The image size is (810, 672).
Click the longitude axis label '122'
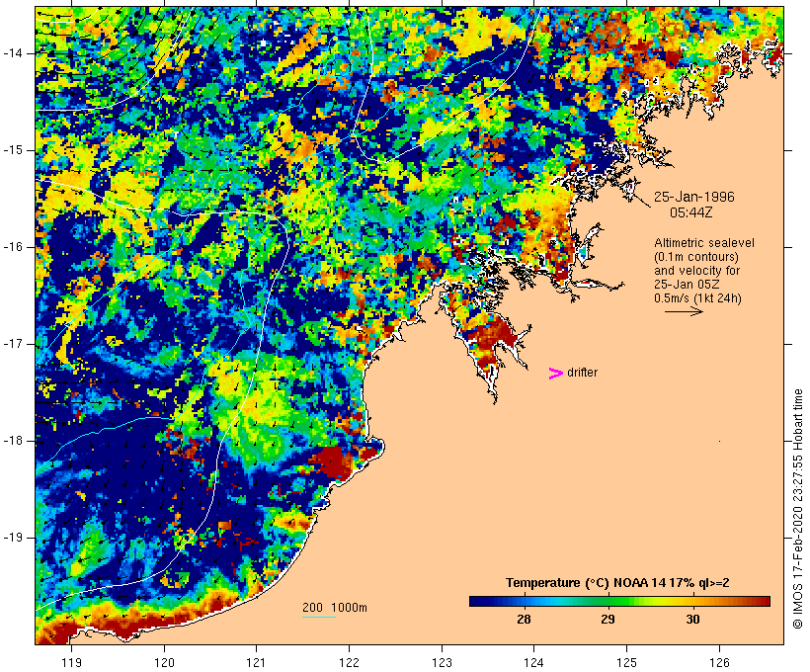pos(350,662)
